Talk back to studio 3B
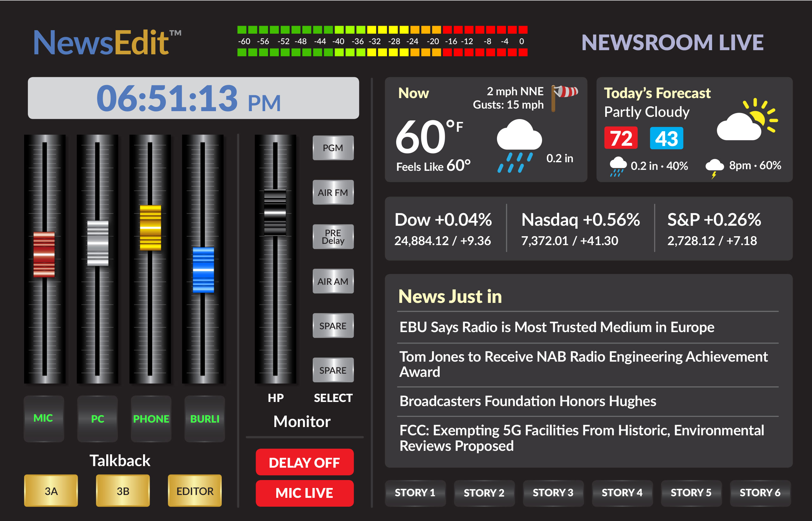The width and height of the screenshot is (812, 521). tap(123, 491)
